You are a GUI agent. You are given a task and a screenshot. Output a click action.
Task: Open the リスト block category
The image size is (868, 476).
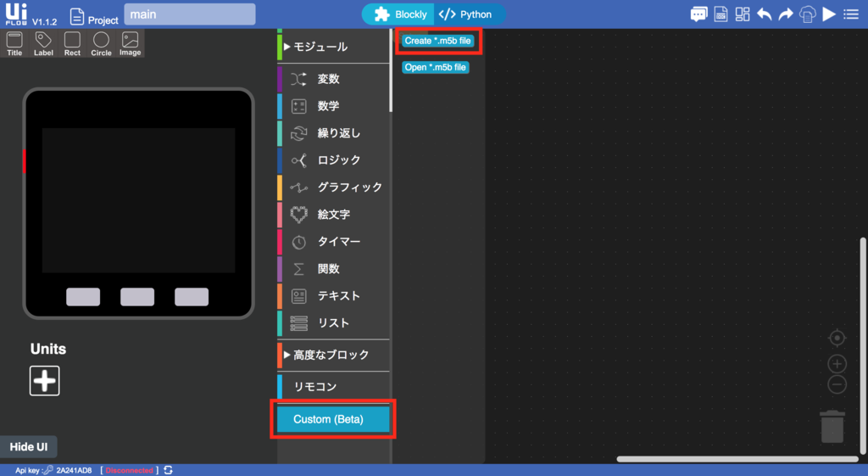point(334,323)
